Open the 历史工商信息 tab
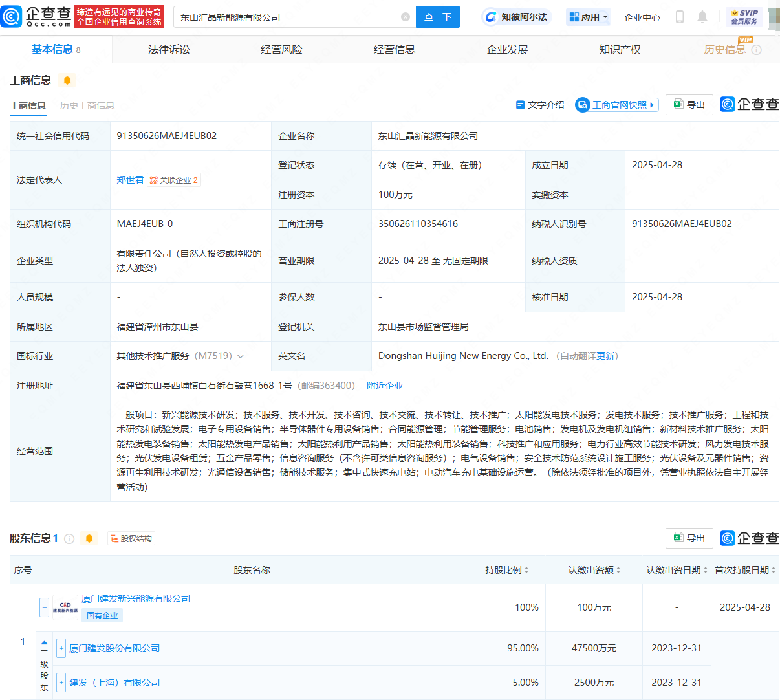The width and height of the screenshot is (780, 700). (87, 105)
